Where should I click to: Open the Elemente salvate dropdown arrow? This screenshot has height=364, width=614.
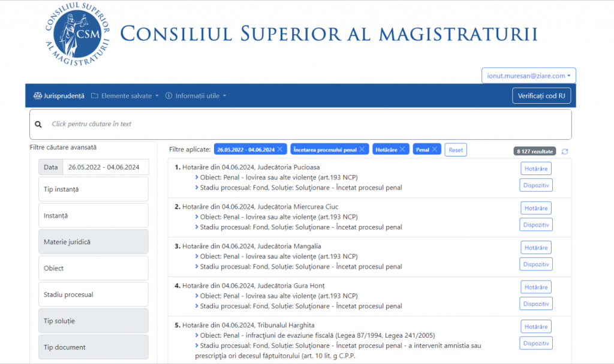point(157,95)
